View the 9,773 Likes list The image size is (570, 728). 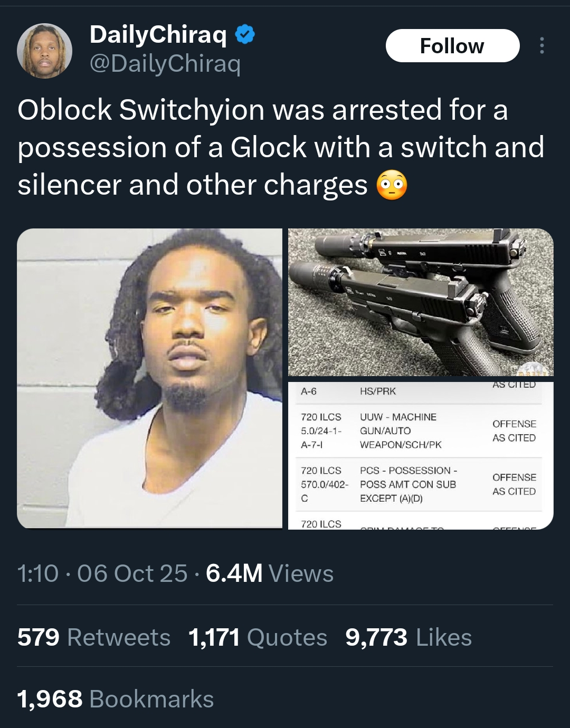(x=408, y=637)
